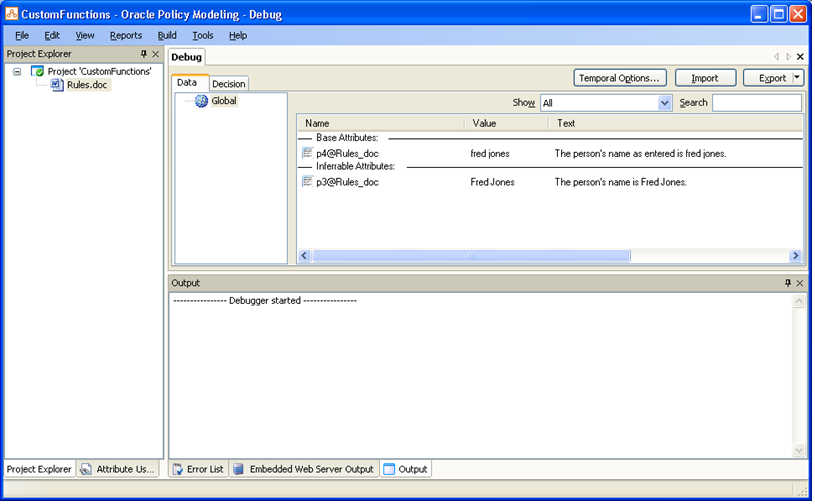This screenshot has width=815, height=504.
Task: Click the Rules.doc Word document icon
Action: [57, 85]
